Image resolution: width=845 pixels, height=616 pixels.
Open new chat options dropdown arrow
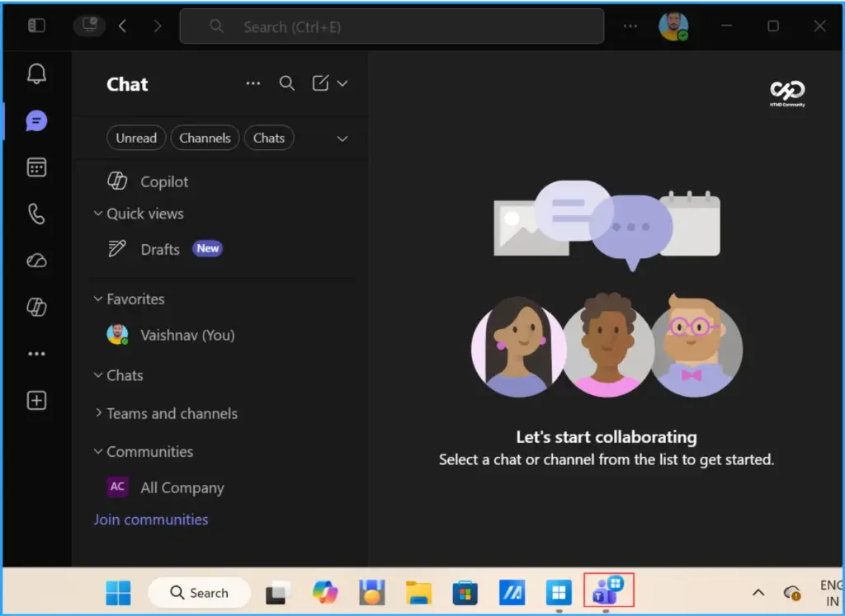342,83
